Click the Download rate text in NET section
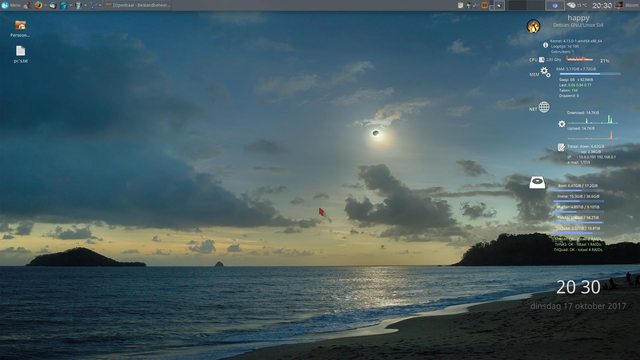640x360 pixels. pyautogui.click(x=583, y=113)
